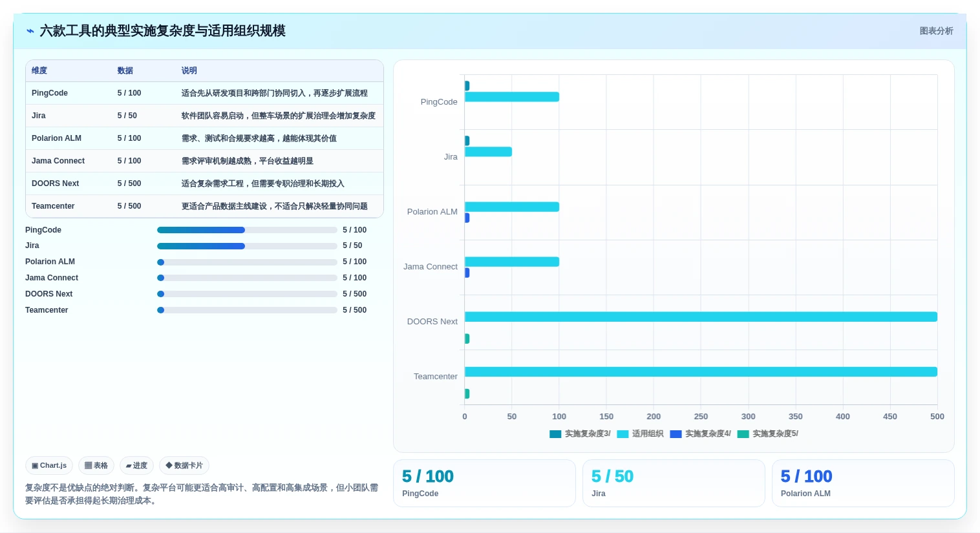This screenshot has width=980, height=533.
Task: Click the description '适合先从研发项目和跨部门协同切入，再逐步扩展流程'
Action: coord(275,93)
